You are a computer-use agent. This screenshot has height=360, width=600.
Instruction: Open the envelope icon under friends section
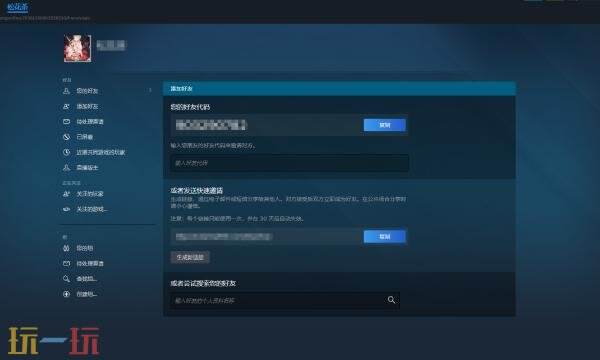[x=66, y=122]
